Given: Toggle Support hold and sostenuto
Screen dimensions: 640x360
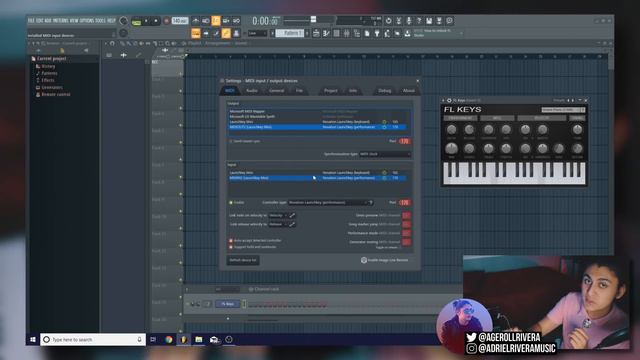Looking at the screenshot, I should (x=231, y=247).
